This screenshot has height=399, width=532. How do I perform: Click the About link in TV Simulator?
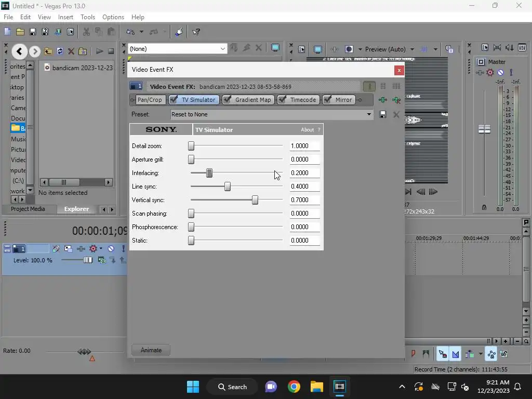[308, 129]
